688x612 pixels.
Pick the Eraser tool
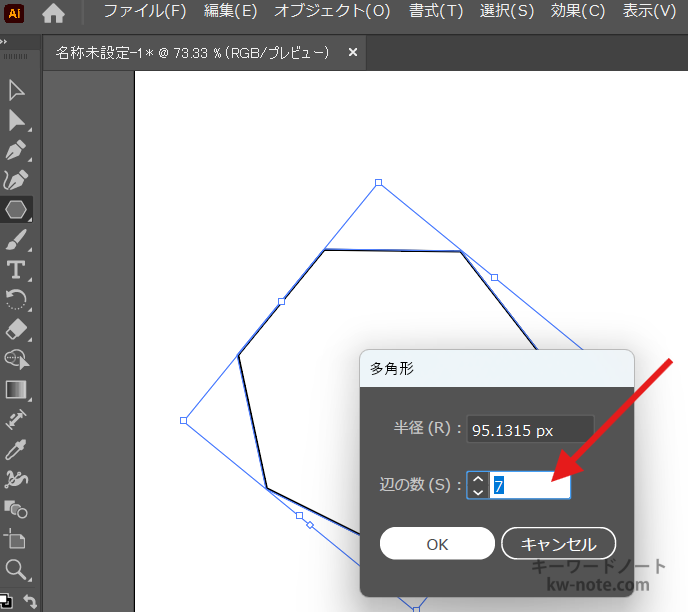(x=16, y=329)
